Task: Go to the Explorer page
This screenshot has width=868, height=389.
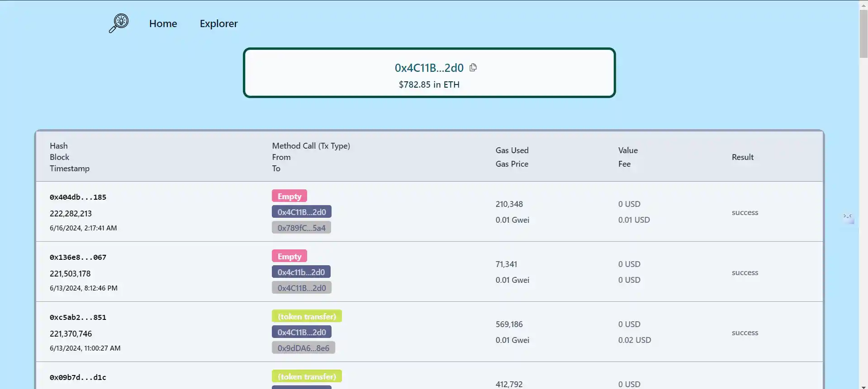Action: click(218, 23)
